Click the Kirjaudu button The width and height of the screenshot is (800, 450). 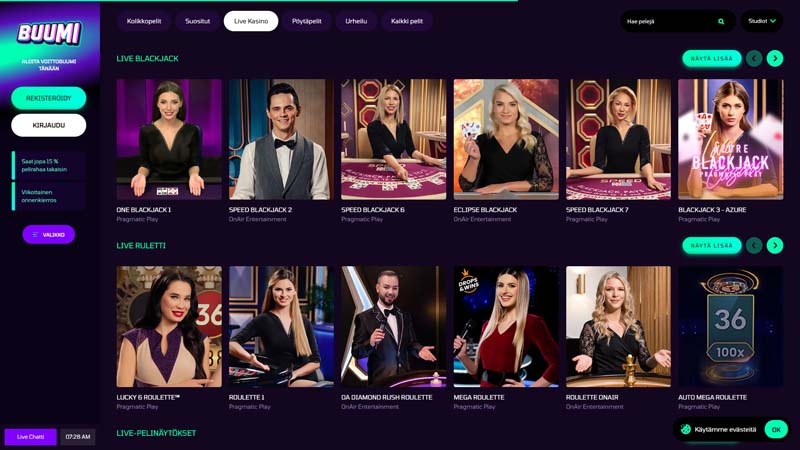48,125
